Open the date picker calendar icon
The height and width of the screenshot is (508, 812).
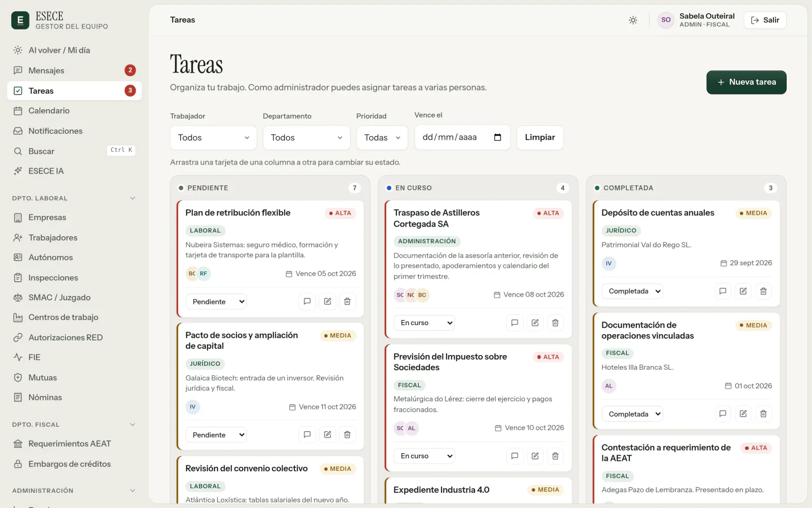pos(497,137)
